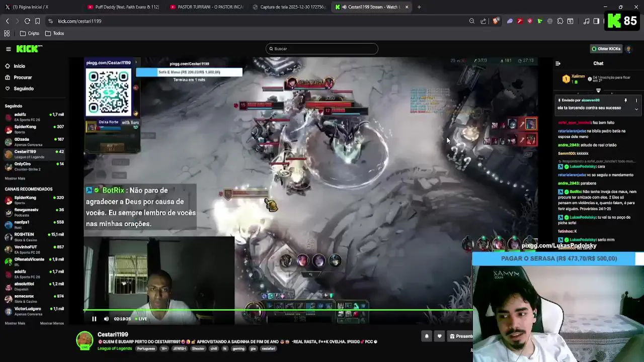Toggle notification bell for Cestari1199
The height and width of the screenshot is (362, 644).
pyautogui.click(x=427, y=336)
